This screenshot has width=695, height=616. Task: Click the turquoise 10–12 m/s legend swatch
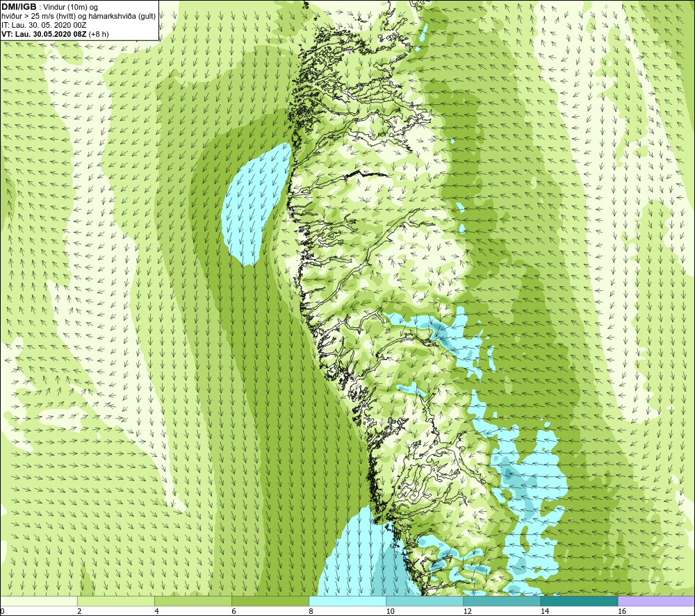tap(425, 601)
